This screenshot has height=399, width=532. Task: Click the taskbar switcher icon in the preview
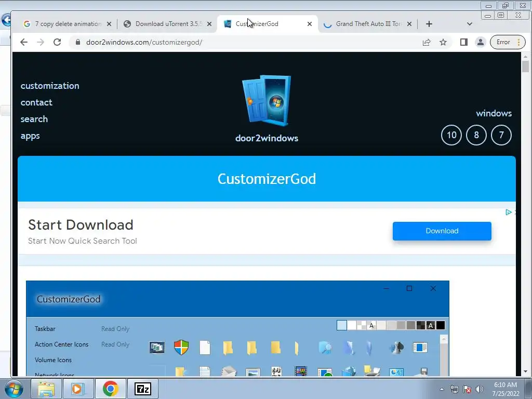point(157,348)
